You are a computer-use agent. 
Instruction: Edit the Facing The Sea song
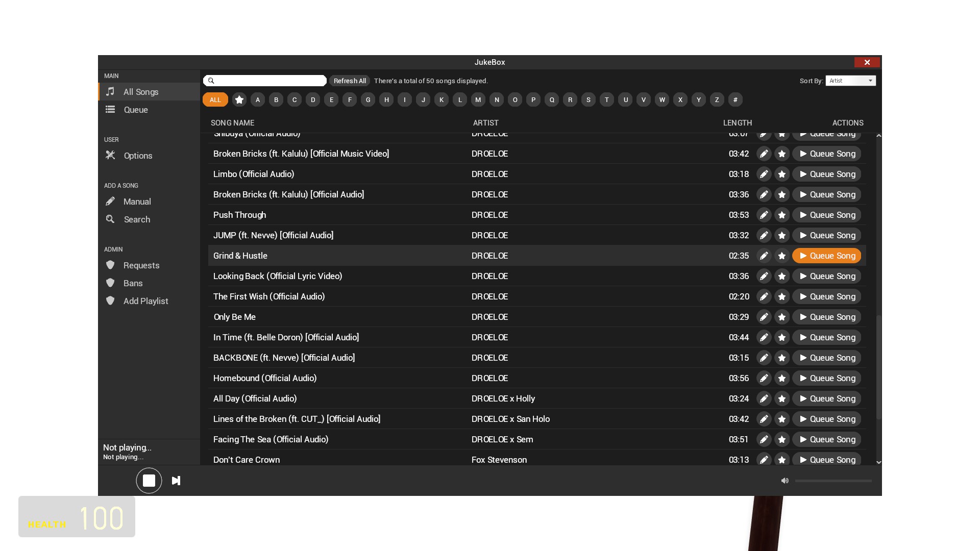pyautogui.click(x=764, y=439)
